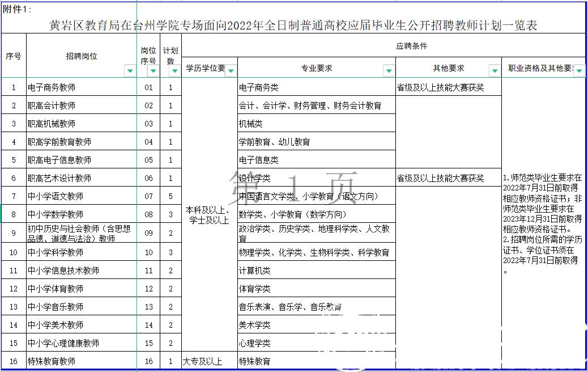Select the 机械类 major requirement cell
588x372 pixels.
[317, 124]
